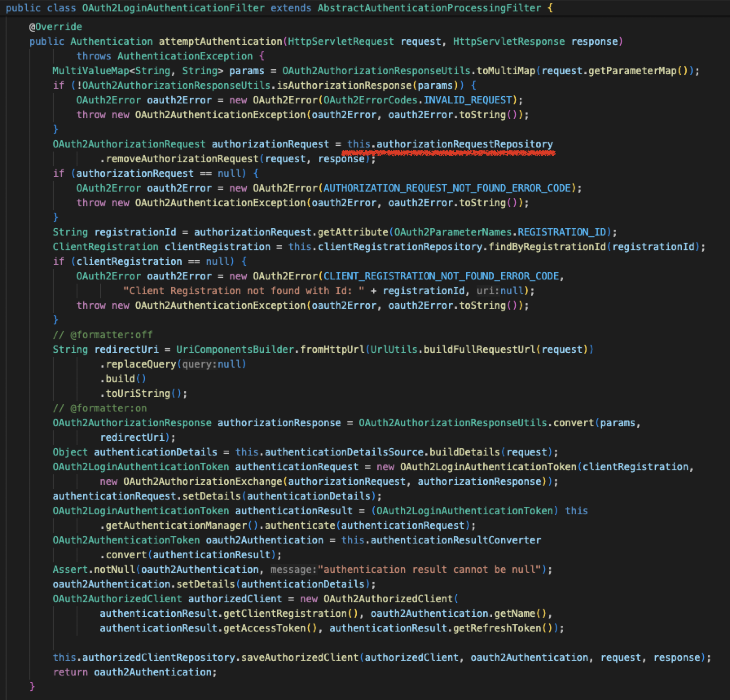The width and height of the screenshot is (730, 700).
Task: Click the "authentication result cannot be null" string
Action: point(429,570)
